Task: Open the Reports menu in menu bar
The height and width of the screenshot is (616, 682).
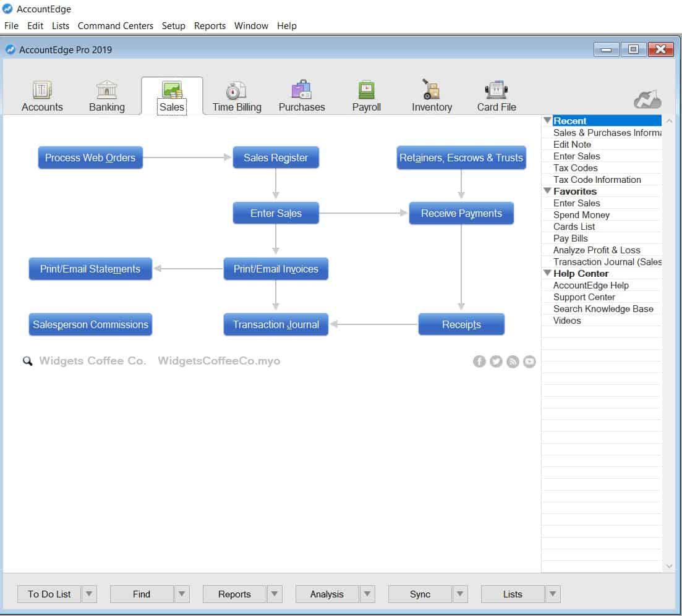Action: pyautogui.click(x=210, y=26)
